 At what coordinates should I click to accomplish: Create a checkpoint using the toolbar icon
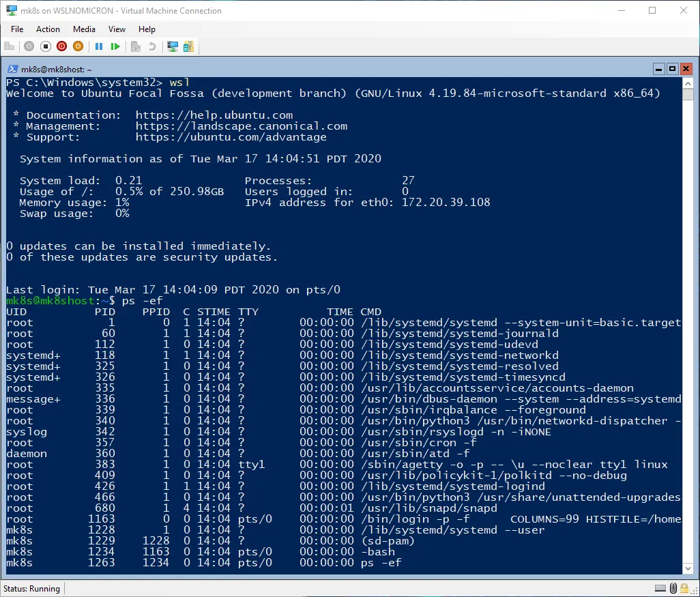136,46
